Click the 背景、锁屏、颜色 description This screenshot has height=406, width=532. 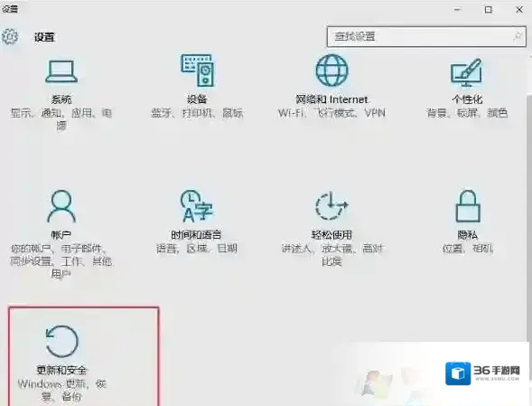[x=467, y=113]
